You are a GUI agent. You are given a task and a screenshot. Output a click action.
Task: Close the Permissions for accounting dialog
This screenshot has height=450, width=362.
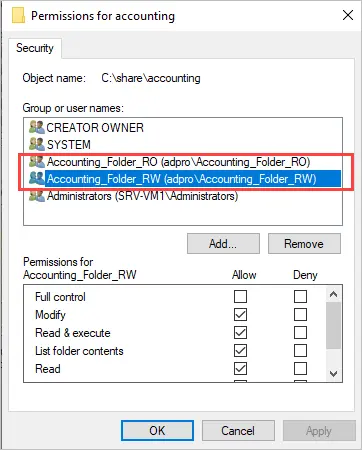coord(348,15)
